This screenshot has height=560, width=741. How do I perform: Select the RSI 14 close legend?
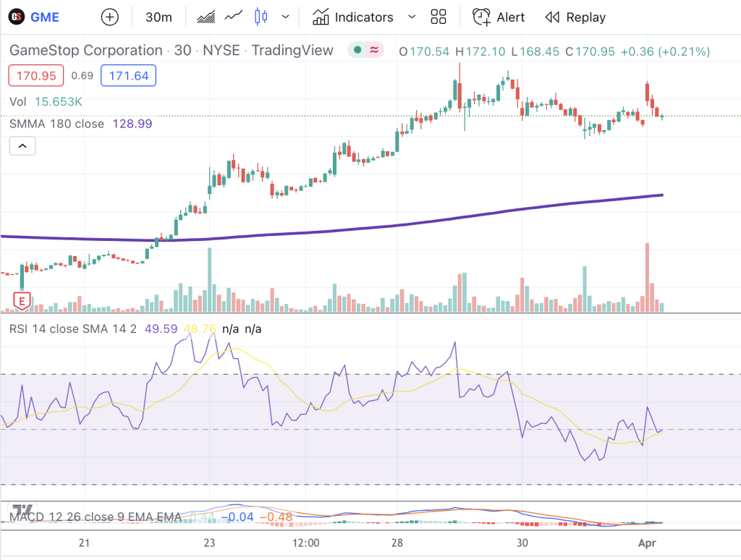pyautogui.click(x=73, y=329)
